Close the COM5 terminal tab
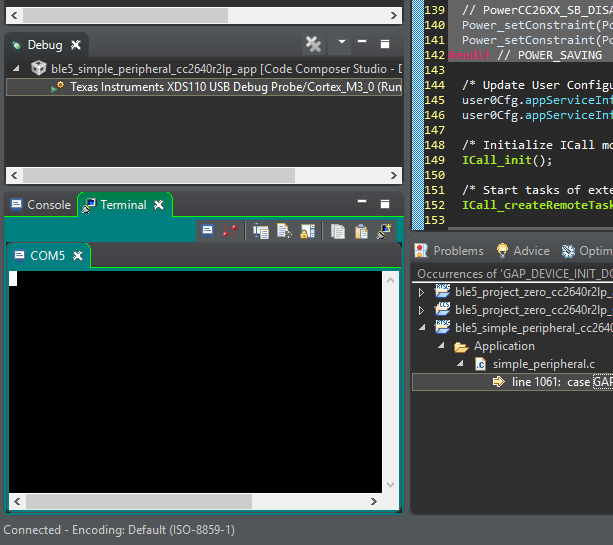Screen dimensions: 613x545 78,256
